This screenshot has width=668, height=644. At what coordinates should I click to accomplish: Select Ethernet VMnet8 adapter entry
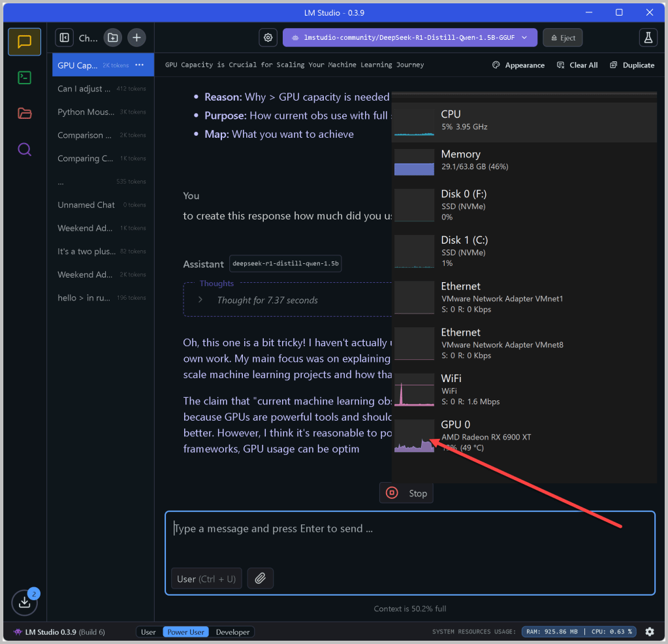524,343
